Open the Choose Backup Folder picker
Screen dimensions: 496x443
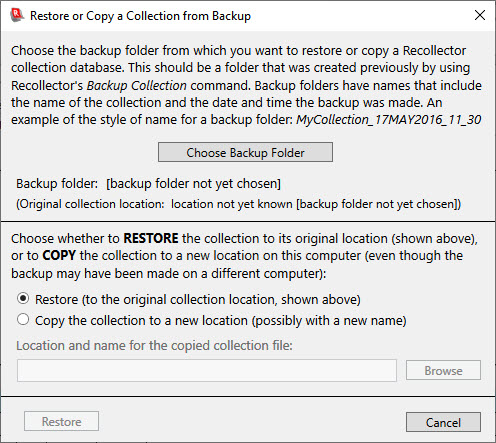coord(245,152)
